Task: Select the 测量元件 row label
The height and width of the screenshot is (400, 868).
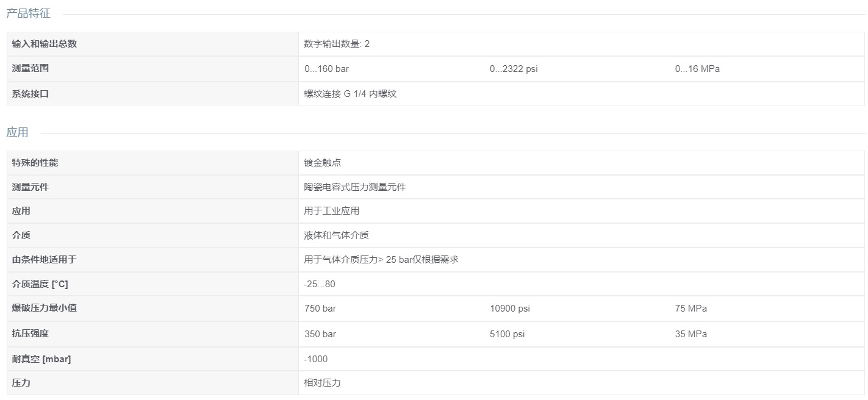Action: point(30,187)
